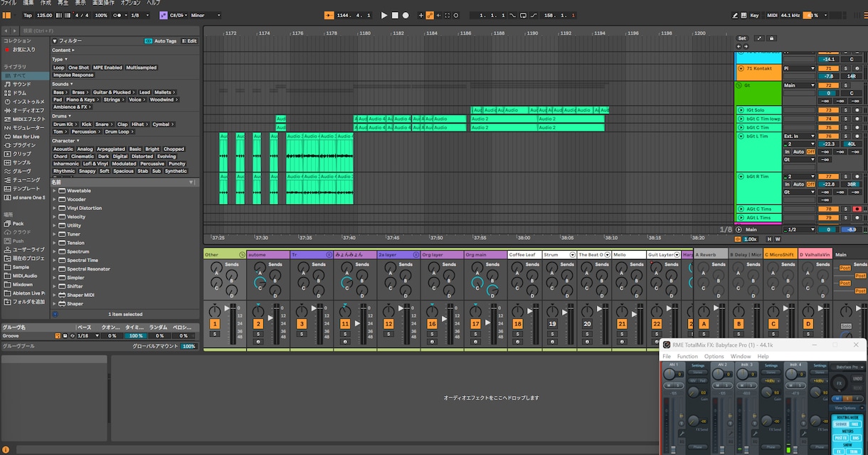This screenshot has height=455, width=868.
Task: Toggle the metronome icon
Action: point(117,15)
